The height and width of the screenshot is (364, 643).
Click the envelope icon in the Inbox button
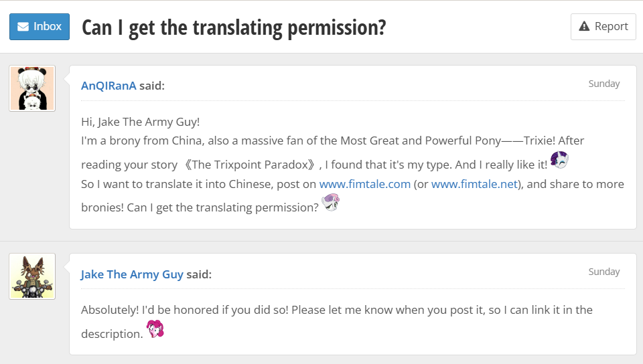click(x=23, y=27)
